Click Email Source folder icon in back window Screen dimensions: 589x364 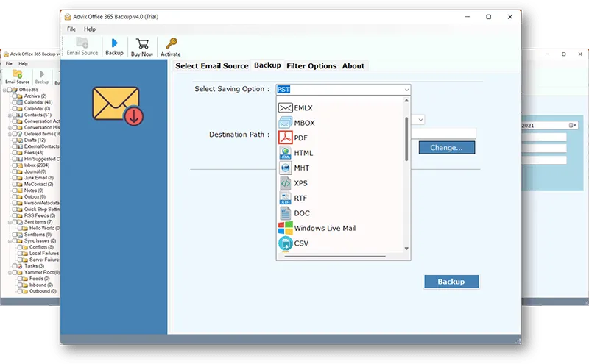pos(17,74)
